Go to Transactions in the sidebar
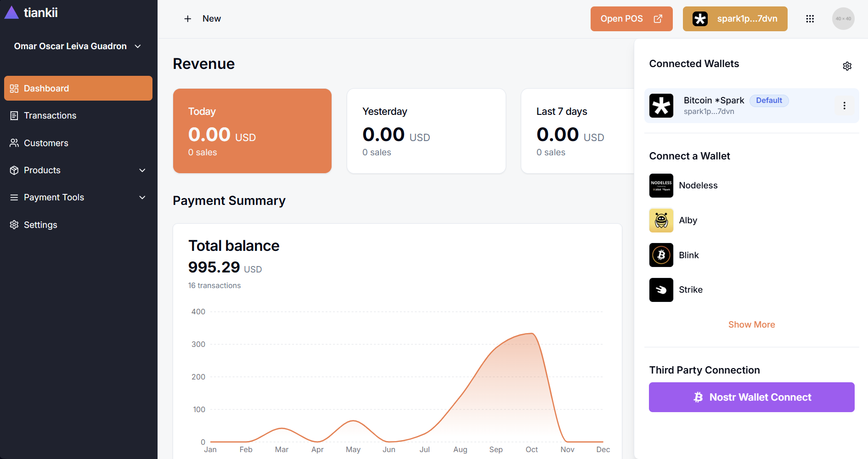Image resolution: width=868 pixels, height=459 pixels. tap(50, 116)
